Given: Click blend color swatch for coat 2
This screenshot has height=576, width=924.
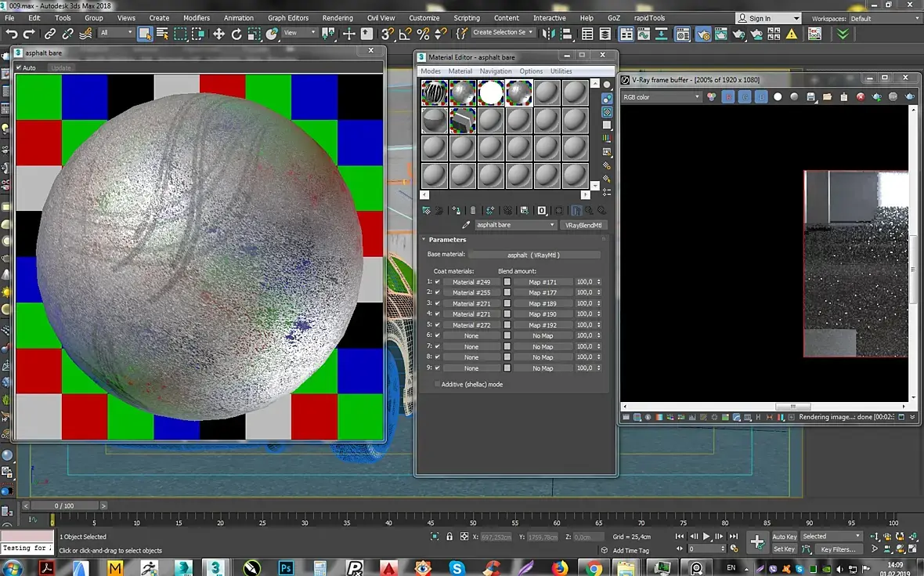Looking at the screenshot, I should 507,293.
